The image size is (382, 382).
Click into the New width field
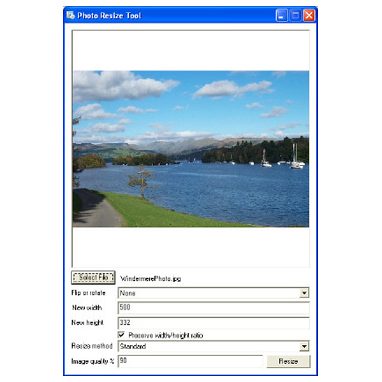pyautogui.click(x=214, y=308)
